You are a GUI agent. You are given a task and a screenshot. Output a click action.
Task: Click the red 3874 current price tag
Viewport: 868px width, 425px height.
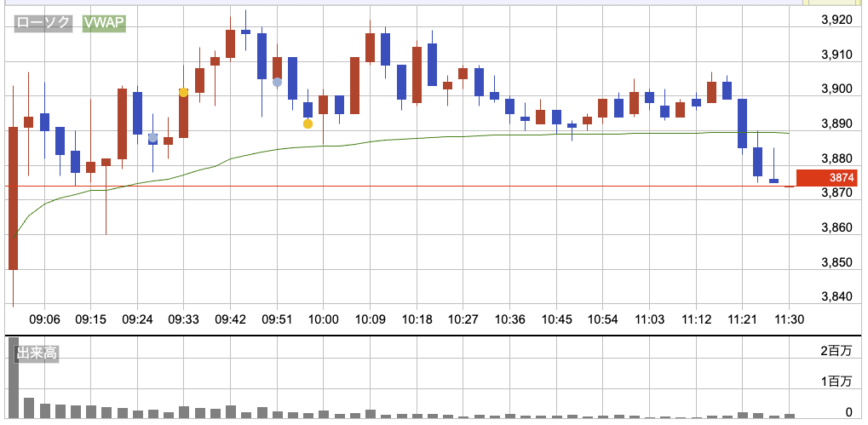tap(829, 178)
